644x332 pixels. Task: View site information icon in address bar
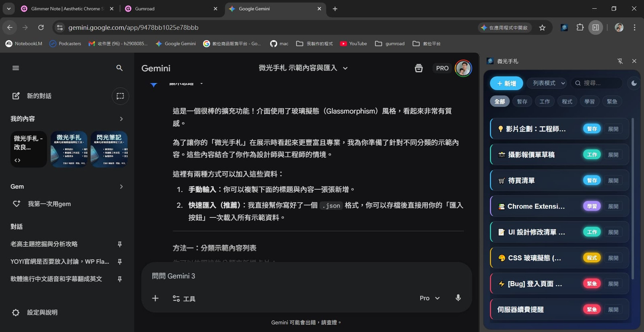pyautogui.click(x=60, y=27)
